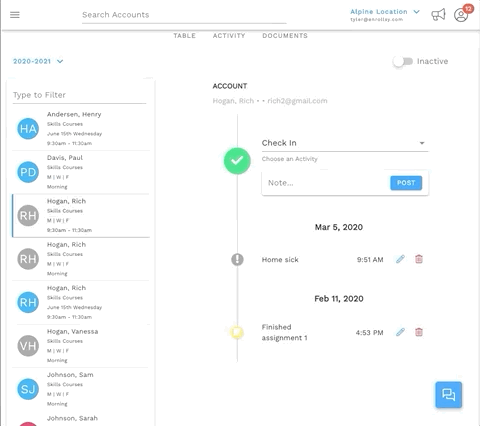Select Johnson, Sam in the list

coord(81,389)
